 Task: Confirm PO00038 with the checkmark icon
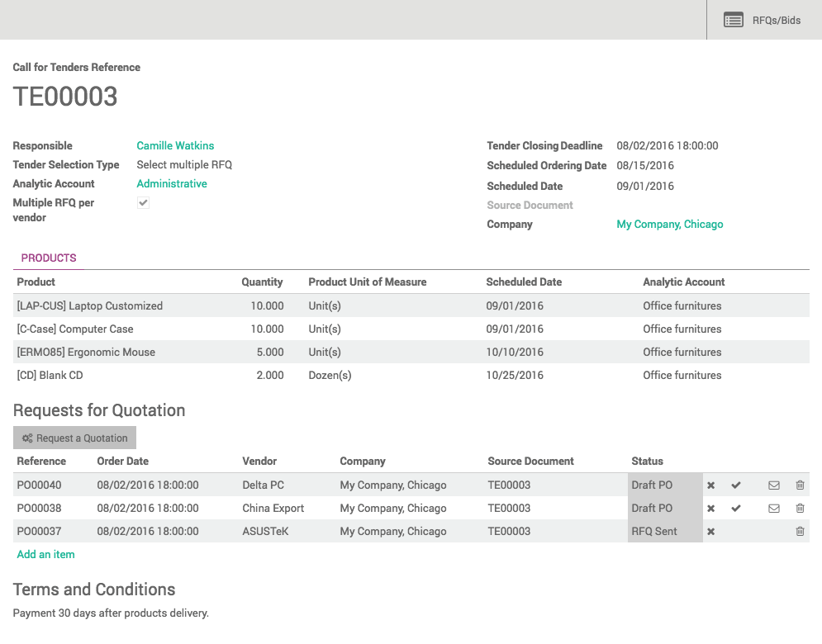click(x=736, y=508)
